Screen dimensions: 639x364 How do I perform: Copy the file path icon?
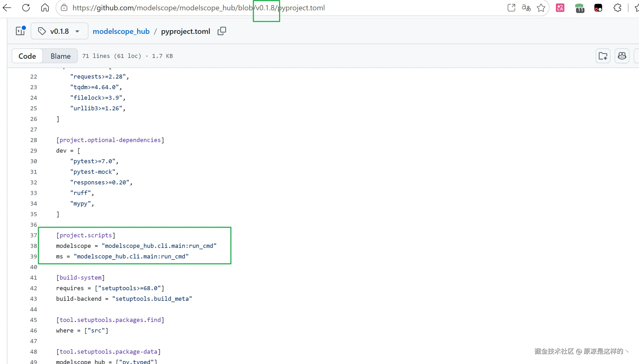tap(222, 31)
